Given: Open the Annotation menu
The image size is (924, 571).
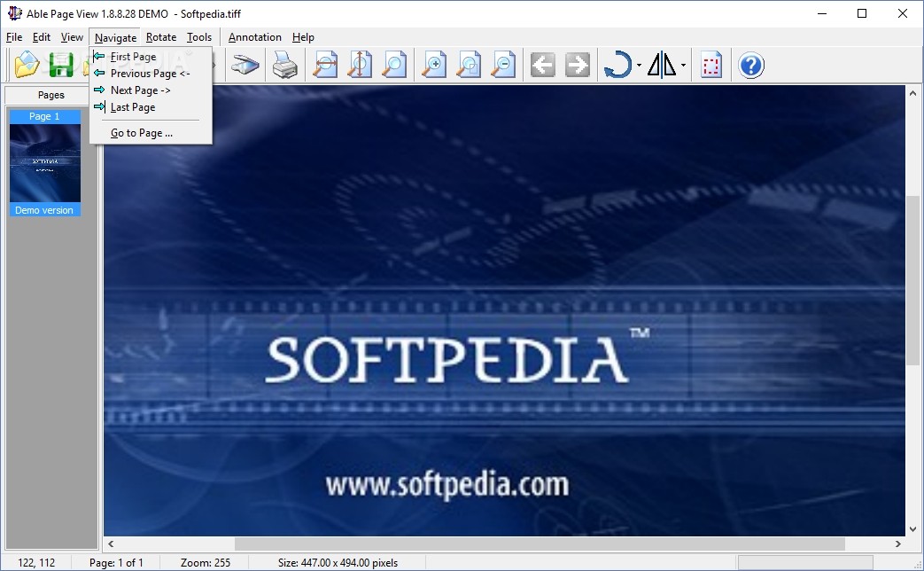Looking at the screenshot, I should point(254,37).
